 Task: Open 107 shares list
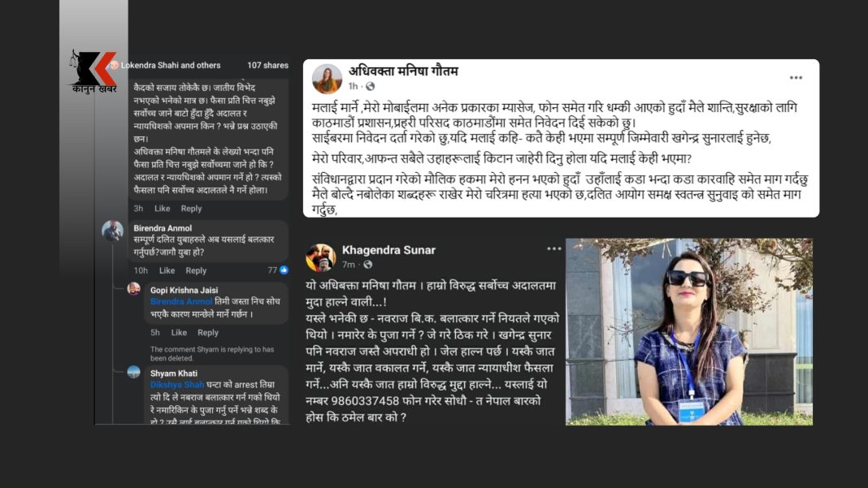(x=268, y=65)
